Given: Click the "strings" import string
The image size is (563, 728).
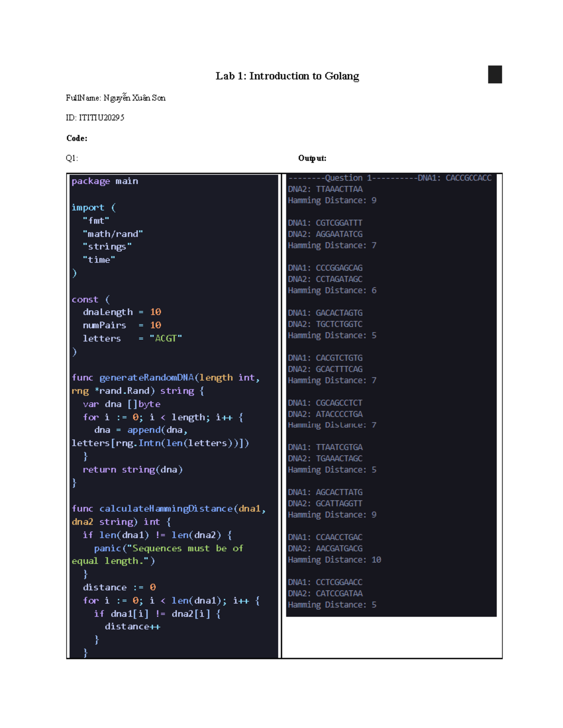Looking at the screenshot, I should coord(107,247).
